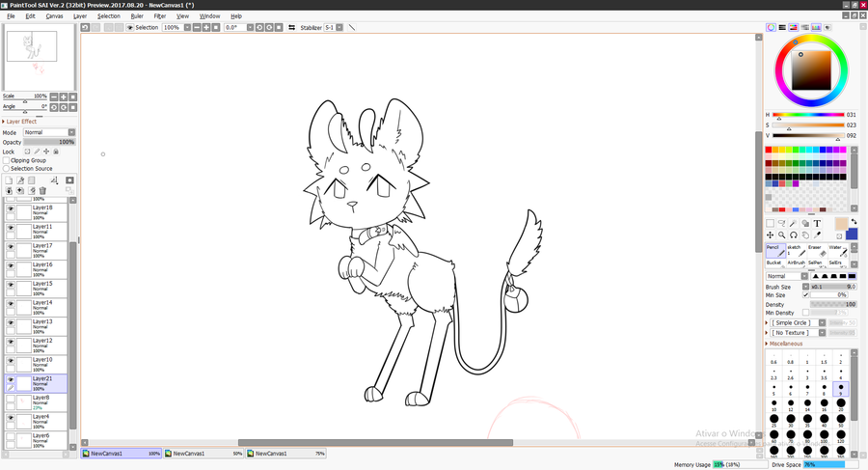This screenshot has width=868, height=470.
Task: Choose the Bucket fill tool
Action: [x=775, y=263]
